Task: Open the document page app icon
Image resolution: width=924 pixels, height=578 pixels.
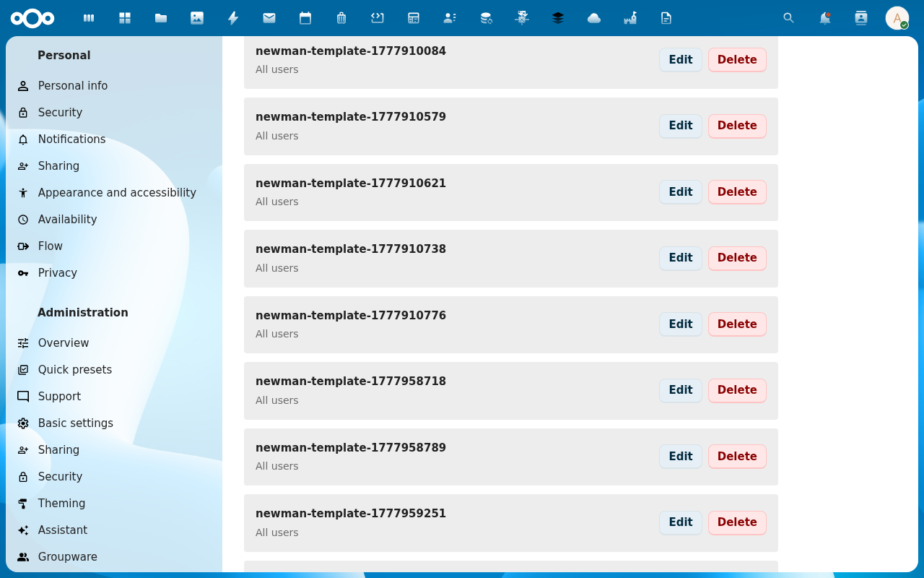Action: [666, 18]
